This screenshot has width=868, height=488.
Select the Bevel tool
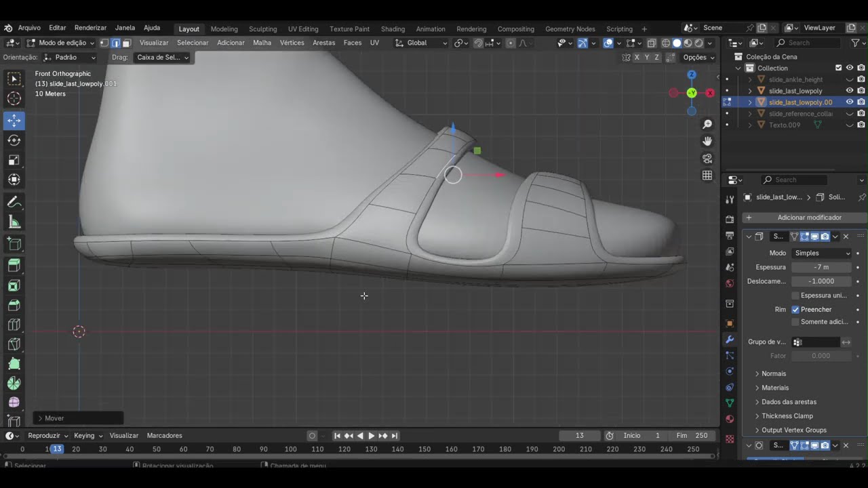tap(14, 305)
